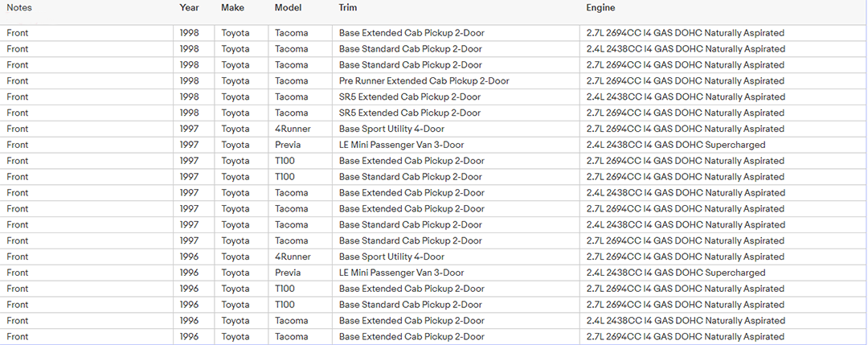Select the Model column header
The width and height of the screenshot is (868, 345).
[x=289, y=8]
